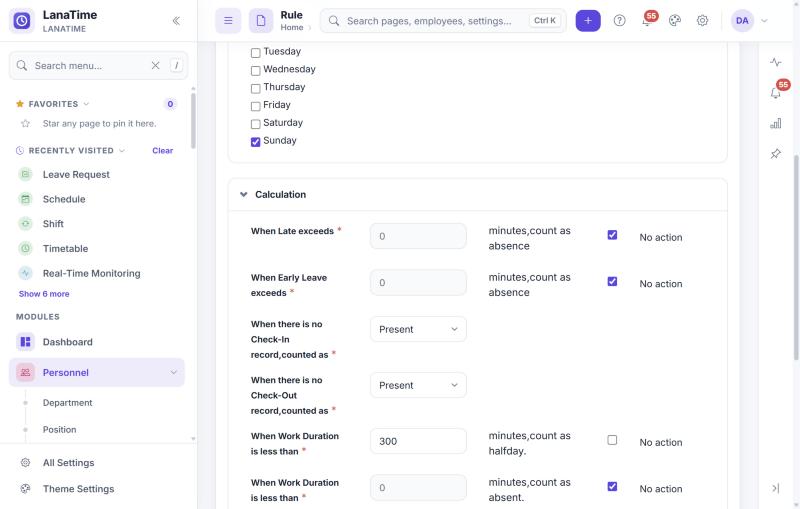The height and width of the screenshot is (509, 800).
Task: Click the pin icon in right rail
Action: click(776, 154)
